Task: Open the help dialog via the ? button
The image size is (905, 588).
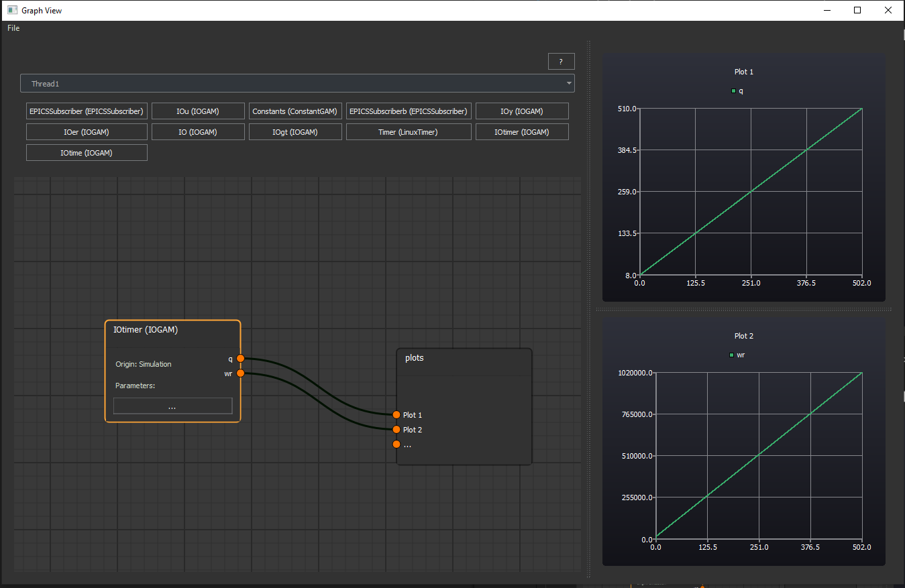Action: 561,61
